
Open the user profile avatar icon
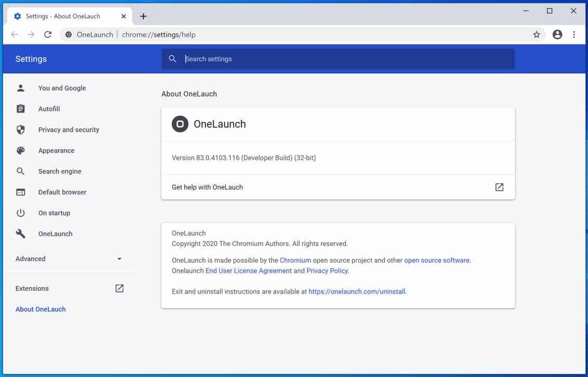click(557, 34)
